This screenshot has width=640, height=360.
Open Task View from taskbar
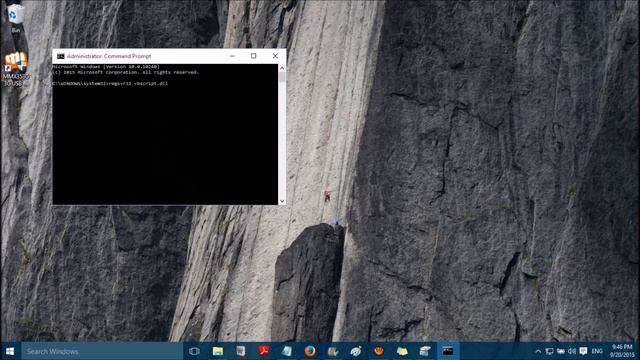click(194, 351)
